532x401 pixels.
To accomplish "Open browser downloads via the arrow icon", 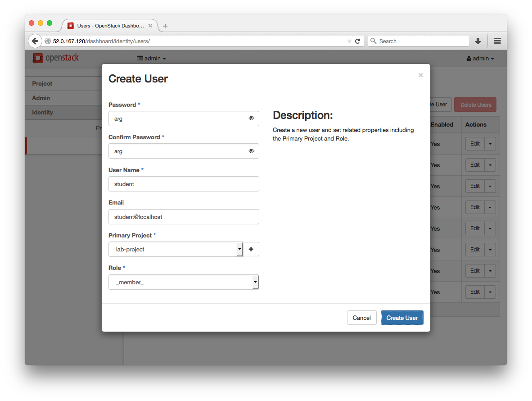I will [x=478, y=41].
